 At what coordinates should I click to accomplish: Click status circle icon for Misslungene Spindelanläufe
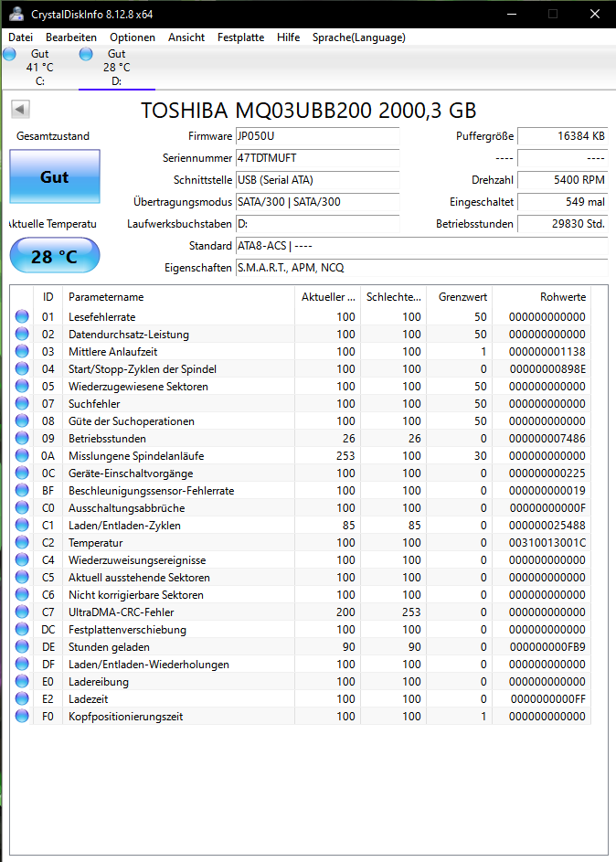tap(22, 455)
